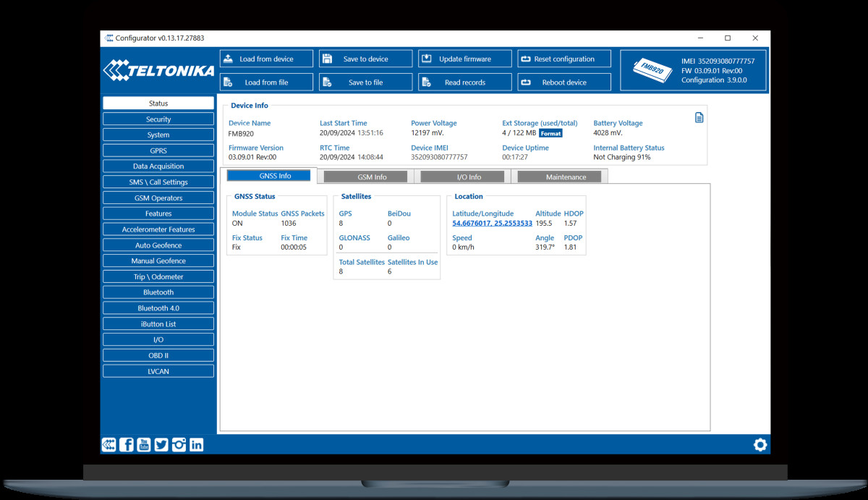Open the iButton List section

[x=158, y=324]
